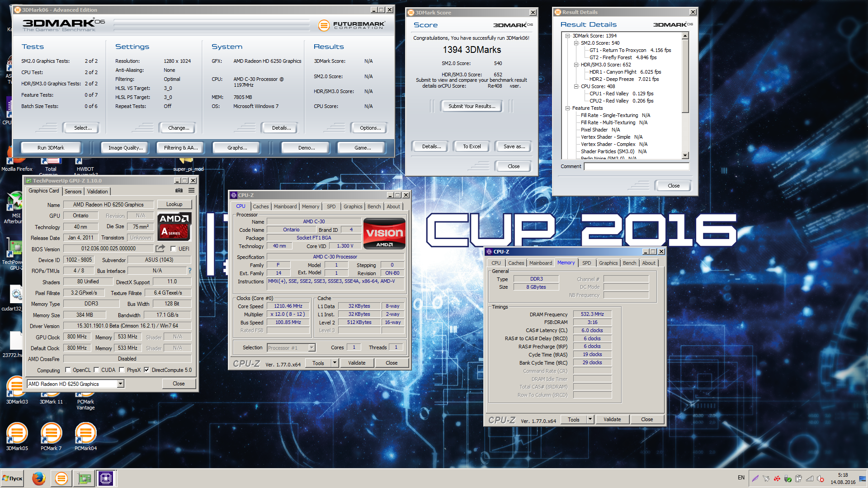The image size is (868, 488).
Task: Click To Excel button in Score window
Action: [472, 146]
